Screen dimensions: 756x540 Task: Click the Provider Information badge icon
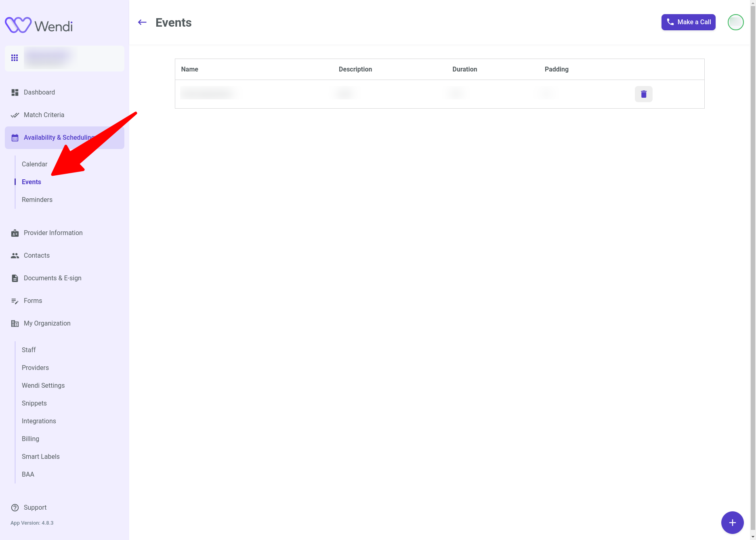pos(15,233)
